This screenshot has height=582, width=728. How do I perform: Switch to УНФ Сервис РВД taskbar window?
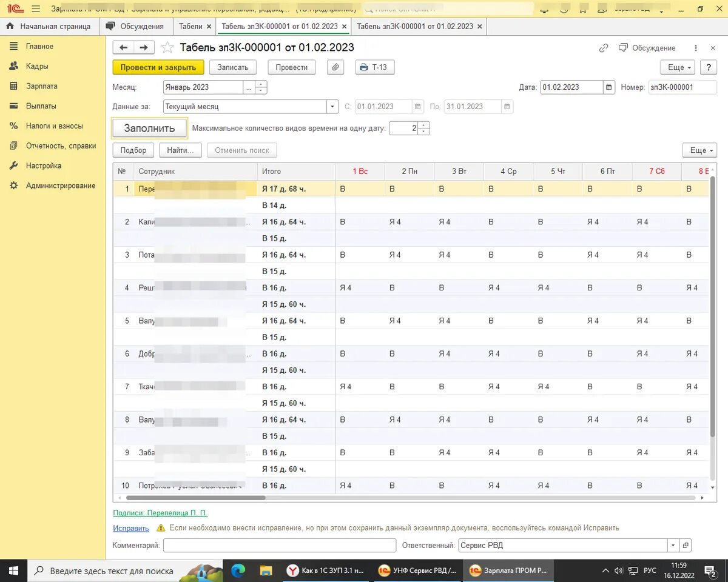click(x=418, y=570)
